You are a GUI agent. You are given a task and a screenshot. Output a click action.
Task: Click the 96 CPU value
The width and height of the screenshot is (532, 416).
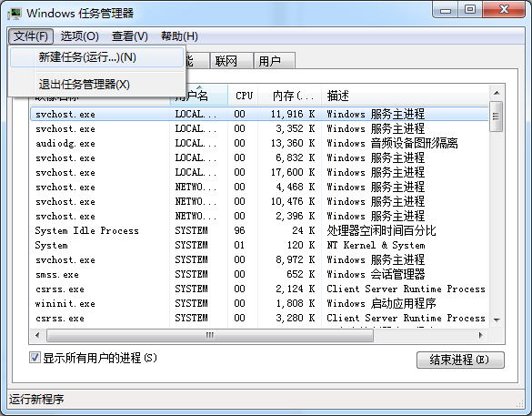[x=239, y=230]
